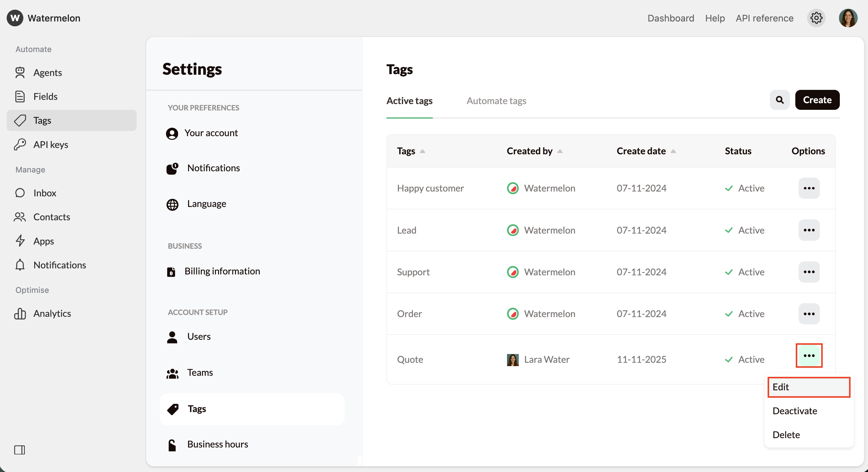Go to API keys section
868x472 pixels.
coord(51,144)
